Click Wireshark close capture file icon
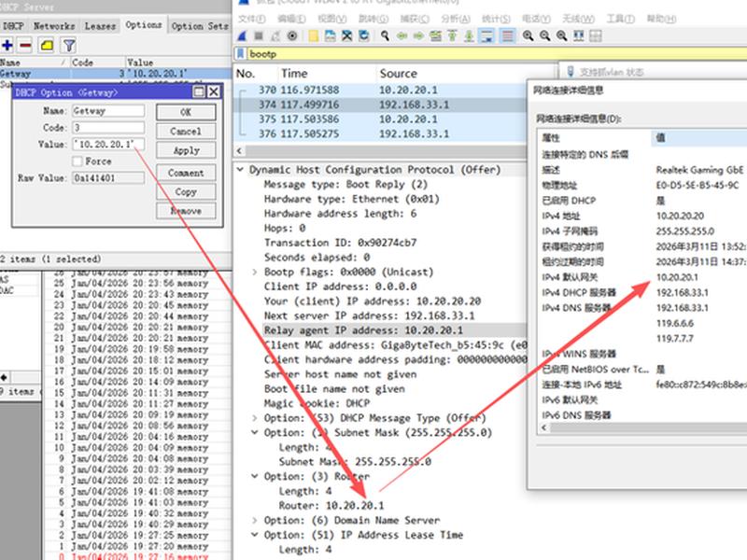 pyautogui.click(x=346, y=35)
